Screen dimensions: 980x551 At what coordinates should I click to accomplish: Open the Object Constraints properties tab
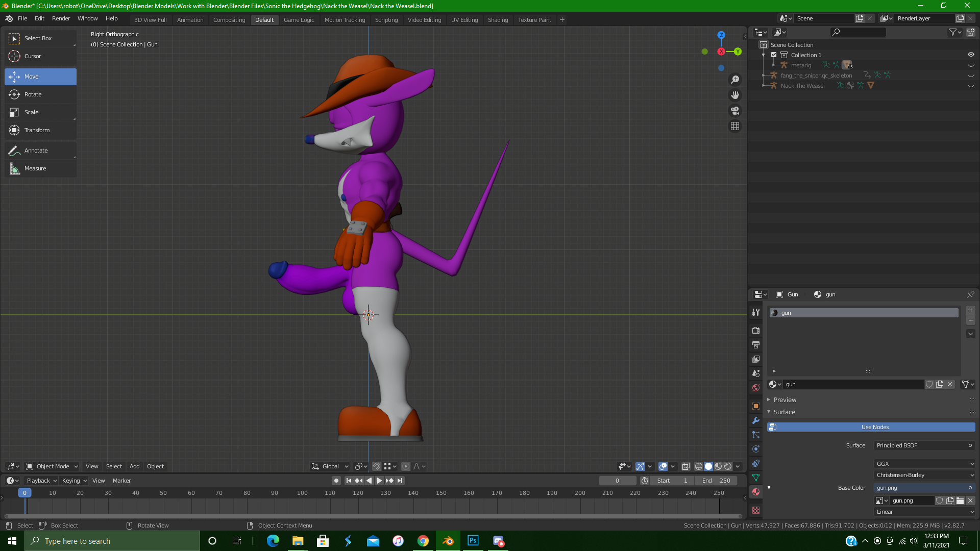[756, 463]
